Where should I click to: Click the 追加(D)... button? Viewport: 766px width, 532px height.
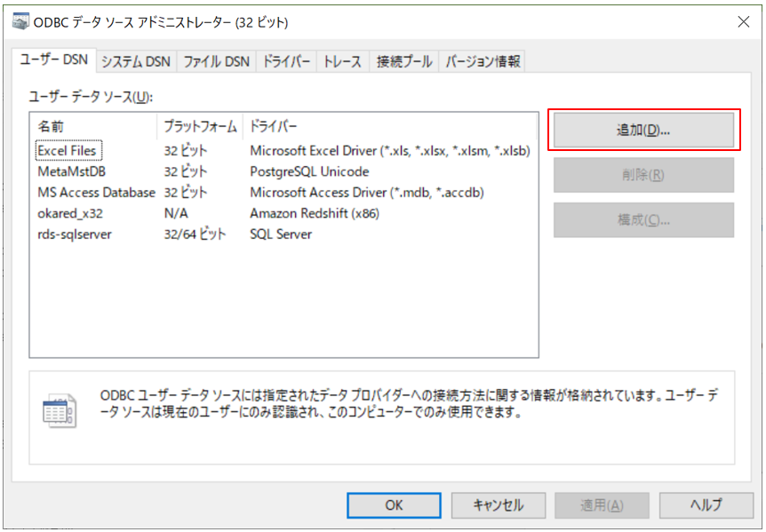click(643, 130)
